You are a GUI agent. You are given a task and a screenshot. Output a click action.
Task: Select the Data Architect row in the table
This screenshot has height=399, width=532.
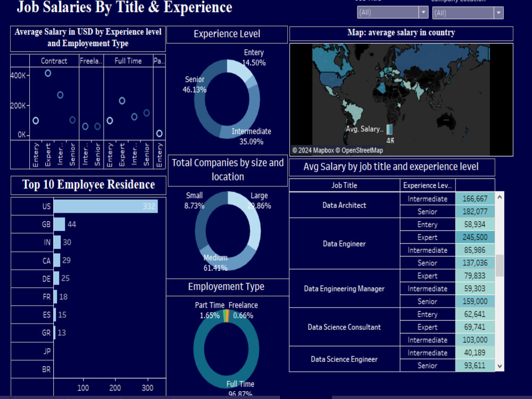pyautogui.click(x=343, y=205)
